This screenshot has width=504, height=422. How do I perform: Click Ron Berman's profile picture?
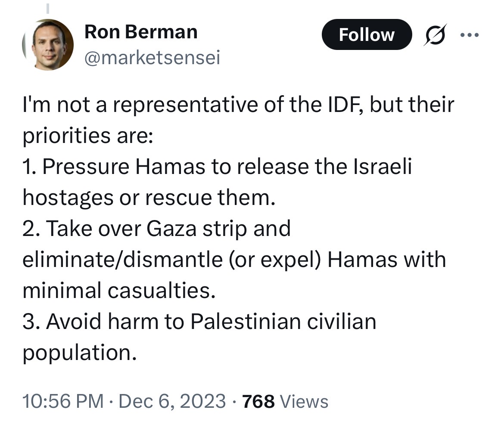(48, 45)
